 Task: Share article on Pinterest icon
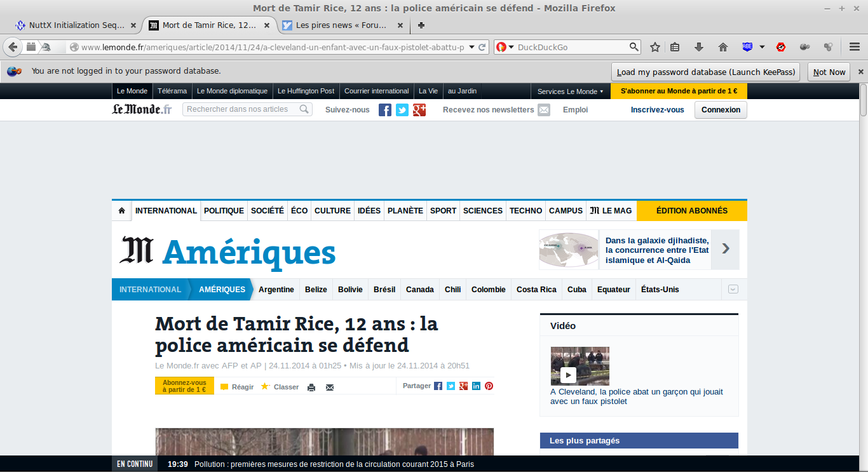point(489,386)
